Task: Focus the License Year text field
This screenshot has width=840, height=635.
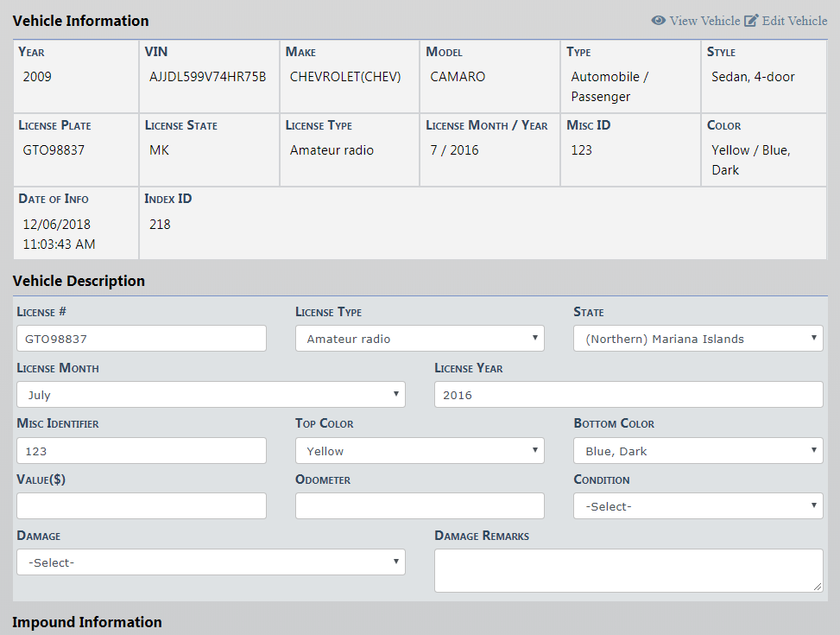Action: [x=628, y=395]
